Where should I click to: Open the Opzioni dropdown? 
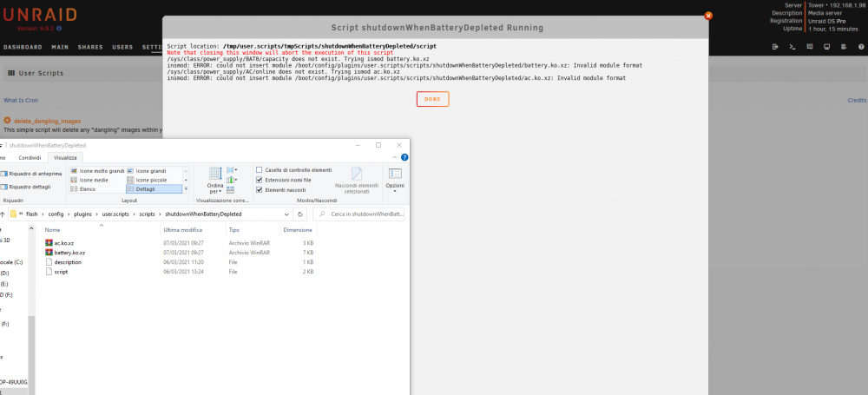tap(395, 180)
